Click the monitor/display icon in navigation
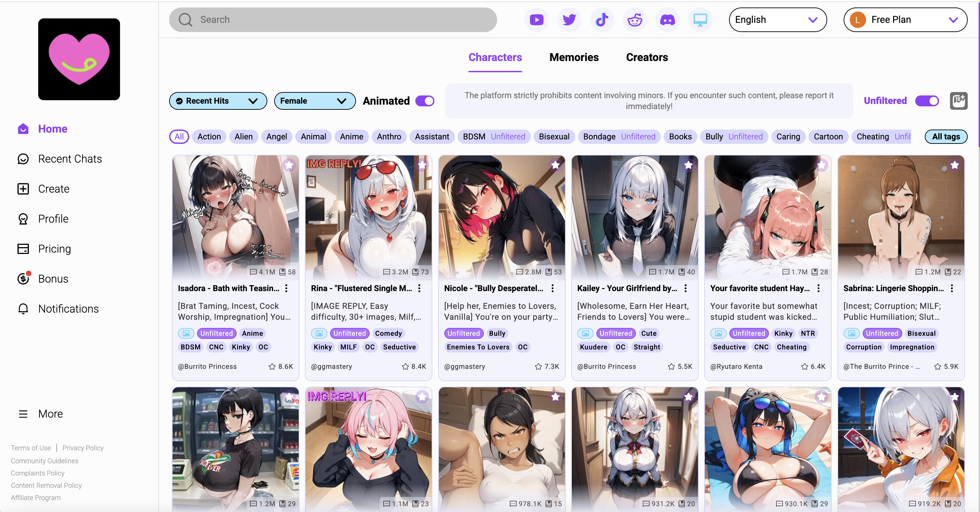980x512 pixels. pyautogui.click(x=700, y=19)
